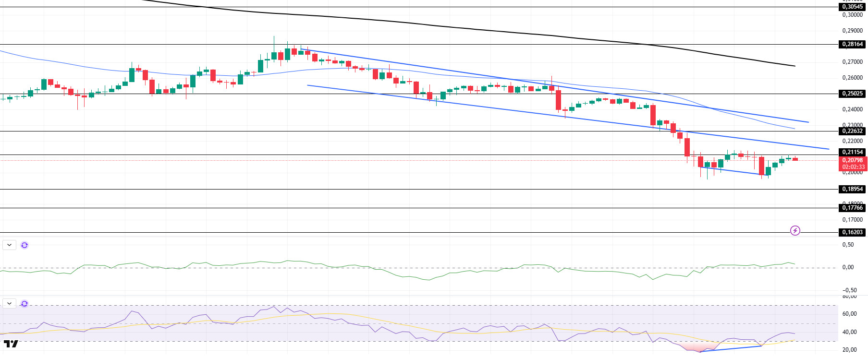
Task: Click the refresh icon in the middle indicator pane
Action: click(24, 245)
